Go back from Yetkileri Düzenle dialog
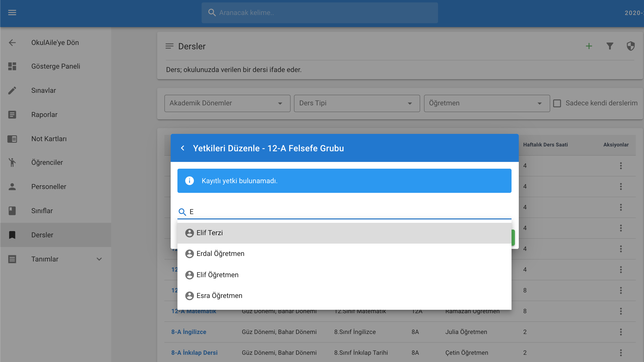The height and width of the screenshot is (362, 644). point(183,148)
